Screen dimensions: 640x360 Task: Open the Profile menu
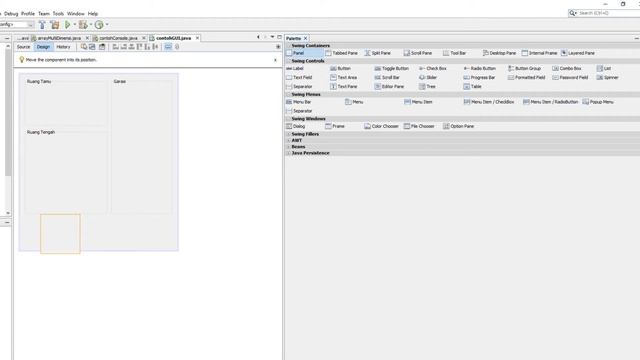[28, 13]
